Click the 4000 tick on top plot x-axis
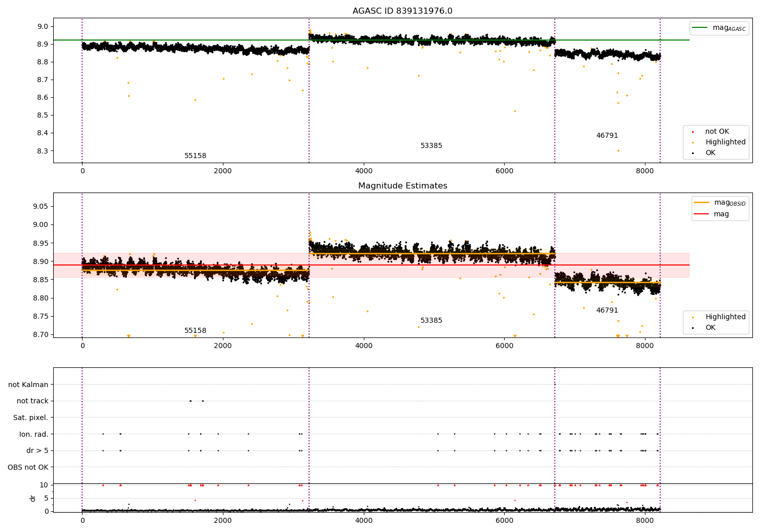 364,171
